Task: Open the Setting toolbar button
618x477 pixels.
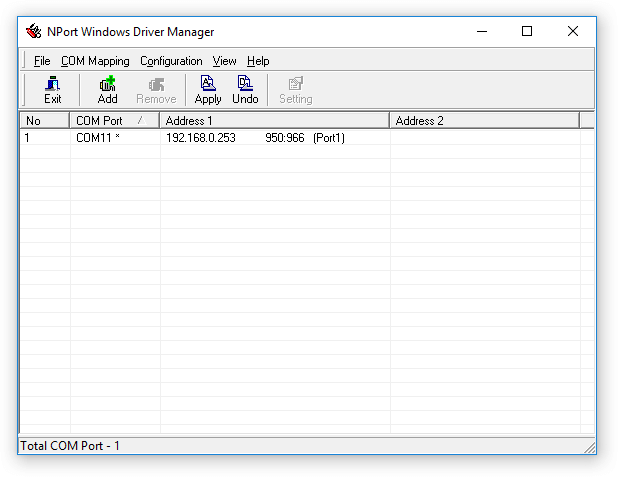Action: pos(296,90)
